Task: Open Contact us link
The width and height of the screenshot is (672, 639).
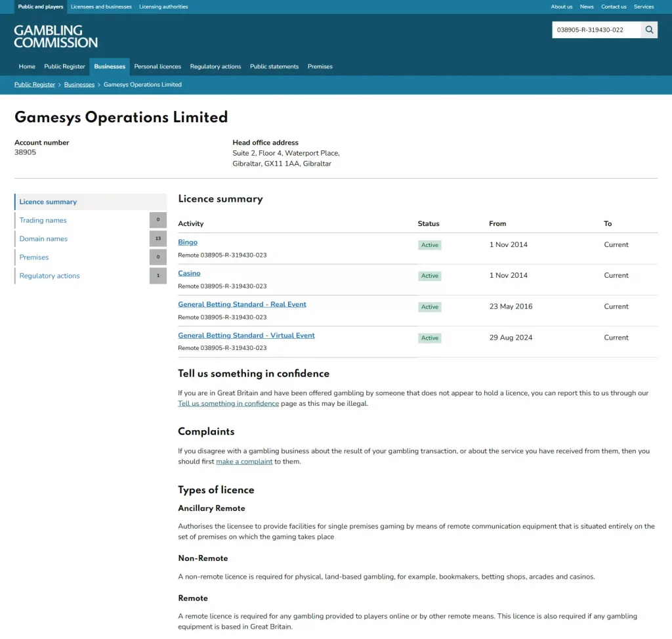Action: (x=614, y=7)
